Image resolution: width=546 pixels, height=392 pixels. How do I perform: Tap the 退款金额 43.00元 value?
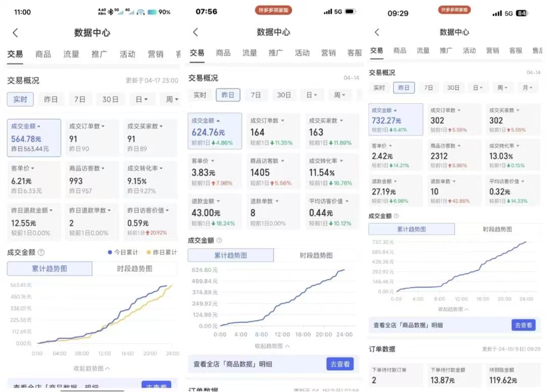click(x=206, y=213)
